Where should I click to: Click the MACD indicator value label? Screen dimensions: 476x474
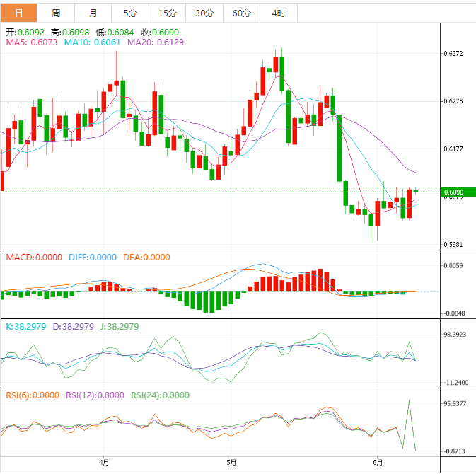[34, 258]
